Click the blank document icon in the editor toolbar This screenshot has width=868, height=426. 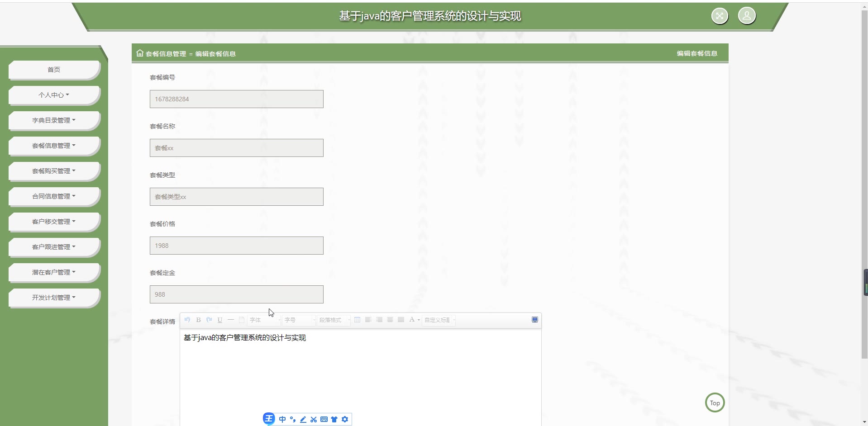click(242, 320)
